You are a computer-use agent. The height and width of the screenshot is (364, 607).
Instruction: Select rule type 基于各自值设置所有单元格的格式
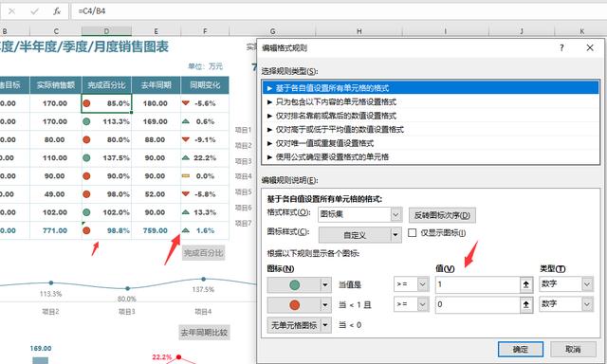click(431, 88)
